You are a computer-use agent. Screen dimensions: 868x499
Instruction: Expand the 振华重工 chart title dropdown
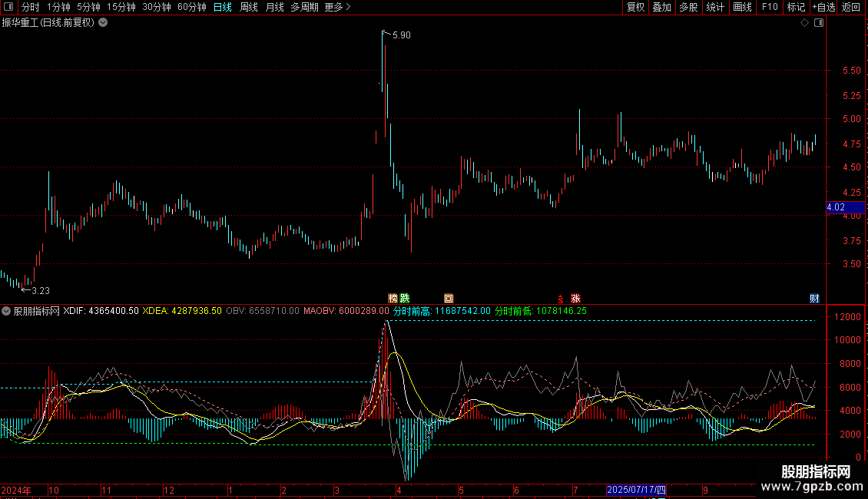pos(103,23)
